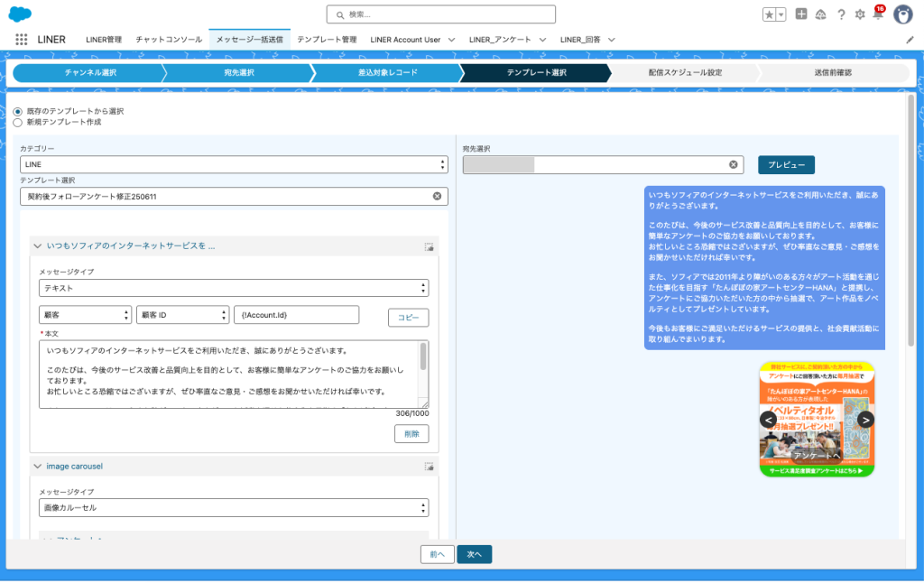Click the Help question mark icon
This screenshot has width=924, height=583.
[x=841, y=14]
